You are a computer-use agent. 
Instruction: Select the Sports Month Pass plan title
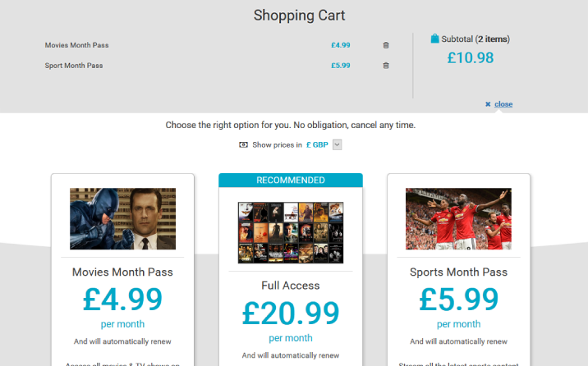[458, 272]
